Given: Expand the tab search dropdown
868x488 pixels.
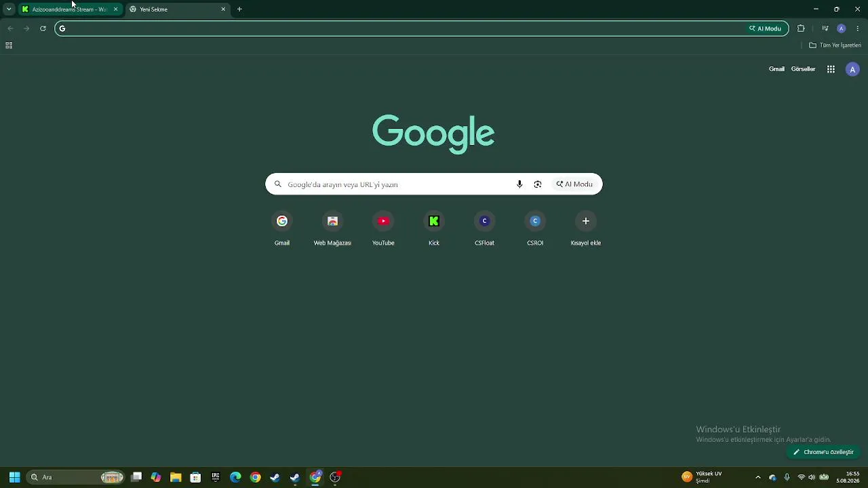Looking at the screenshot, I should 9,9.
